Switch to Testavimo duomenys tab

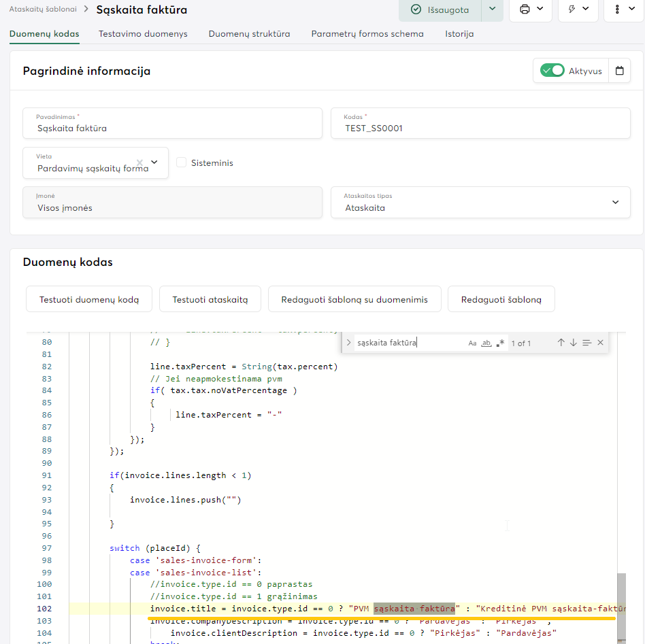(x=143, y=33)
